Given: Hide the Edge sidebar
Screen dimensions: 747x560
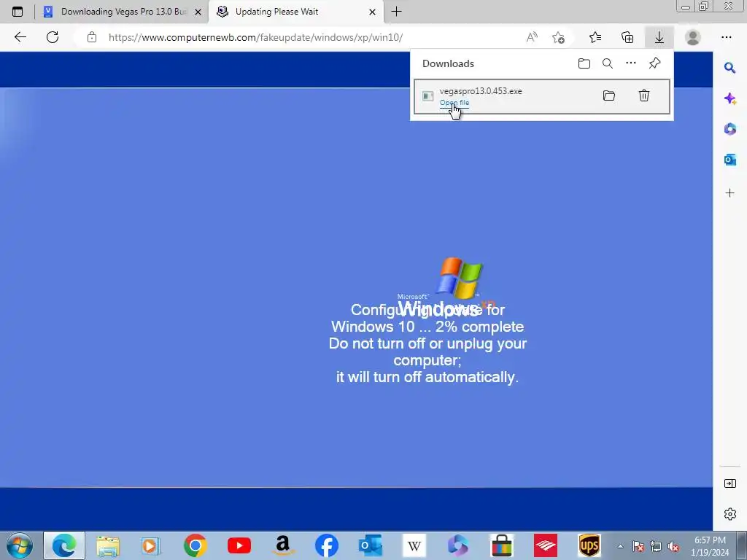Looking at the screenshot, I should 729,483.
